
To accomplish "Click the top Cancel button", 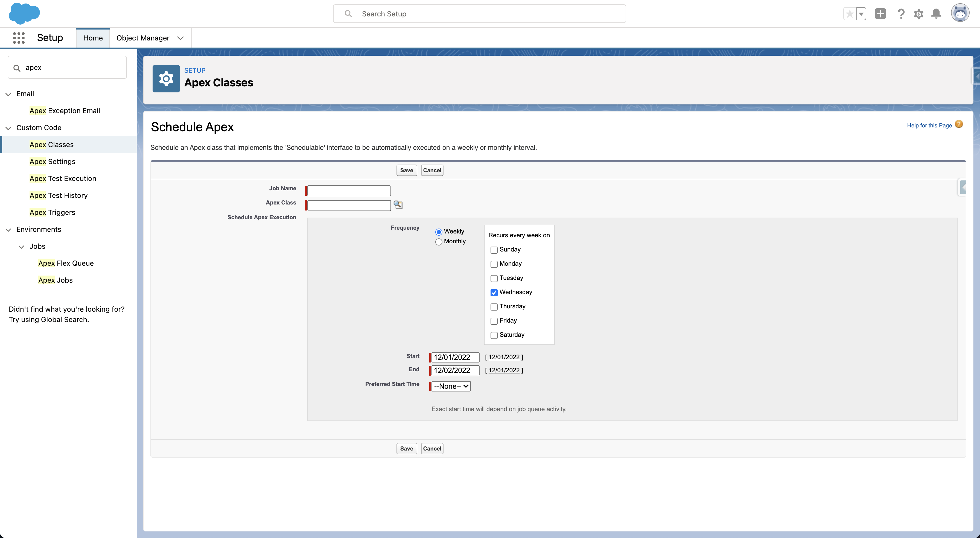I will pos(432,171).
